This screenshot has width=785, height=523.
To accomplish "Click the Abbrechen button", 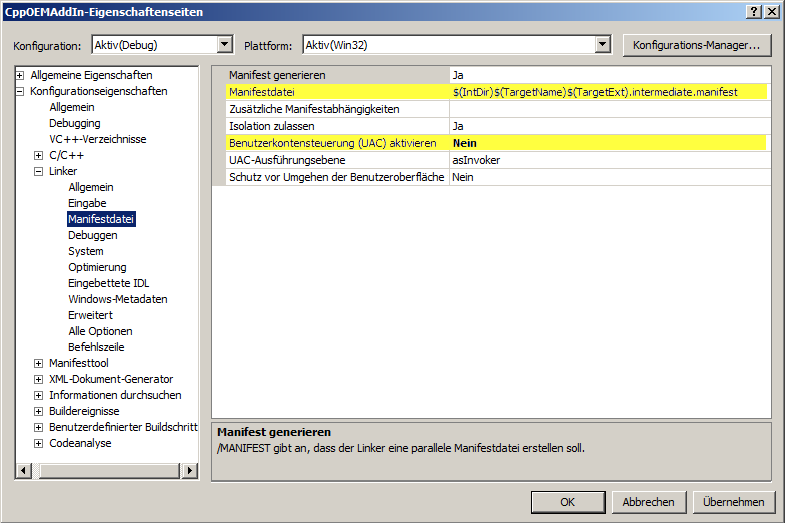I will coord(648,502).
